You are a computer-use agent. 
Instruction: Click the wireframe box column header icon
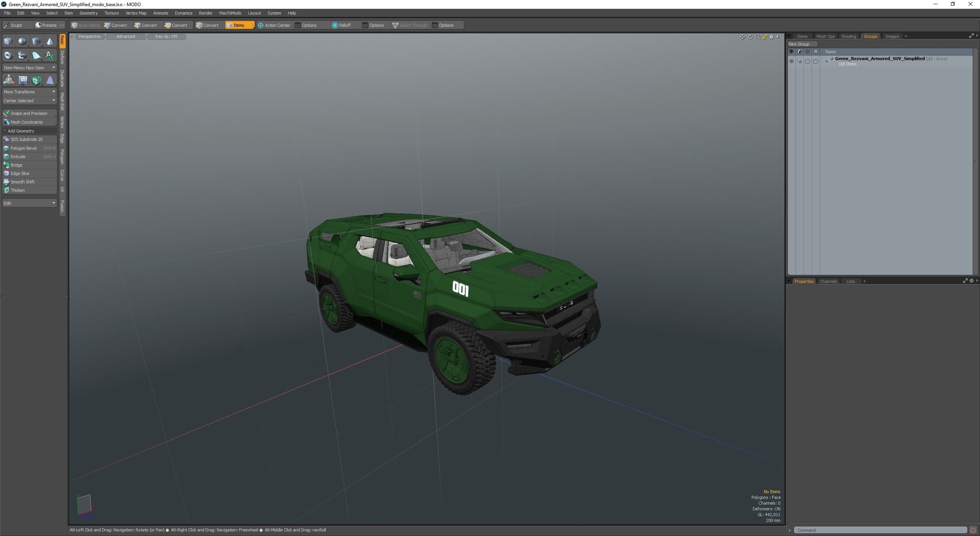[x=807, y=51]
